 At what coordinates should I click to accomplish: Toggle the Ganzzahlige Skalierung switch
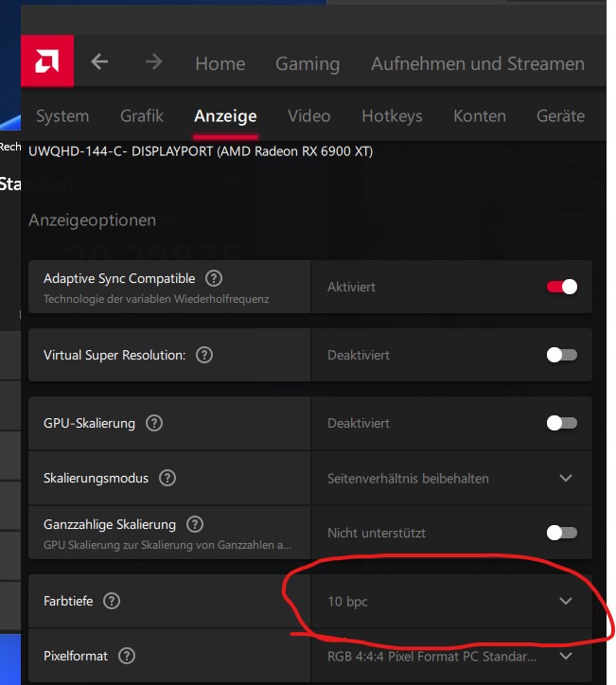(x=562, y=533)
